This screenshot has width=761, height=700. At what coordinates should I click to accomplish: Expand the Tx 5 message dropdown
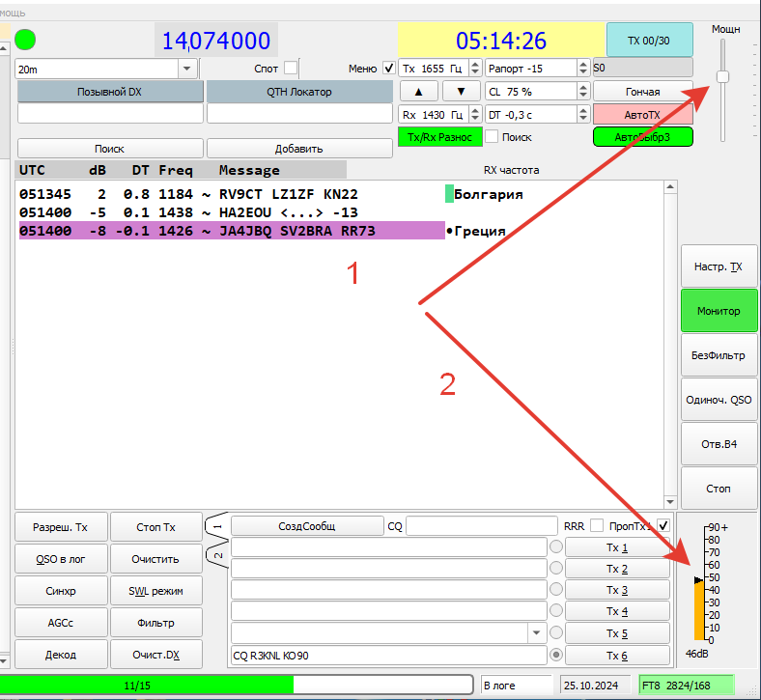click(536, 632)
